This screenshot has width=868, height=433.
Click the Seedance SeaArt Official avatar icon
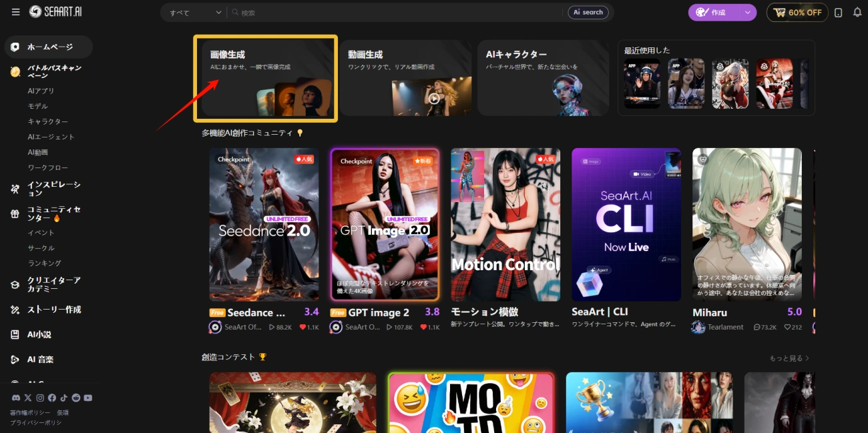215,327
